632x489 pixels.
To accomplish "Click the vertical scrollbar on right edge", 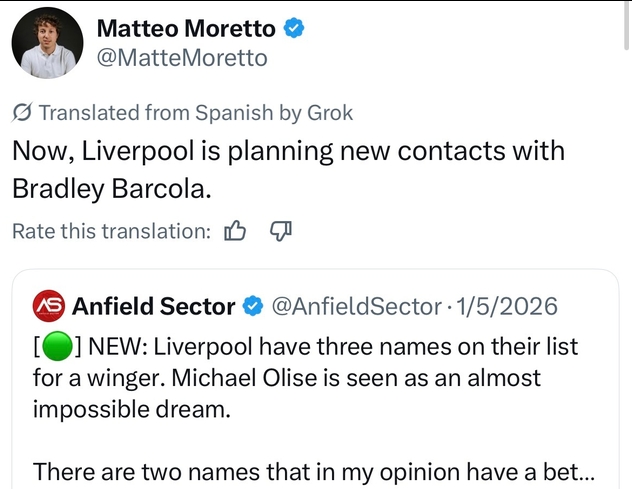I will point(627,25).
